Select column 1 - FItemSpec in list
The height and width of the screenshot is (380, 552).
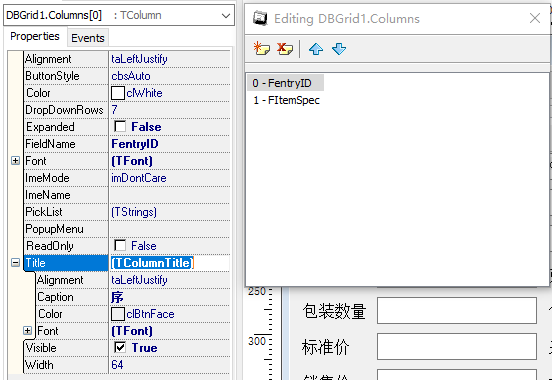(286, 100)
